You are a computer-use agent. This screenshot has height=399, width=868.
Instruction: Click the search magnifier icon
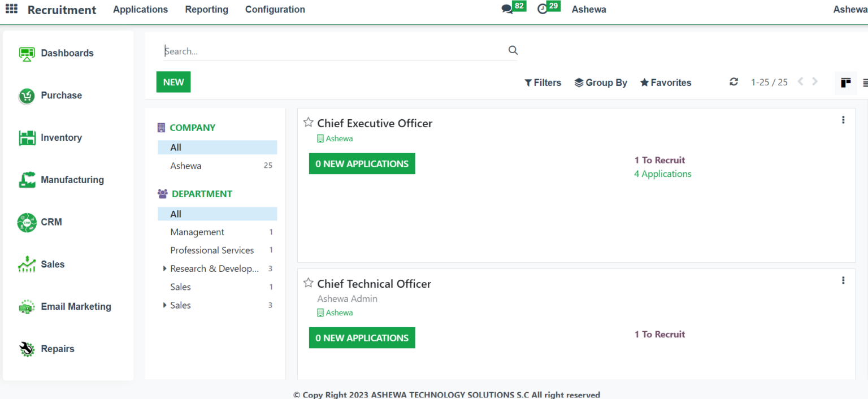(x=513, y=50)
